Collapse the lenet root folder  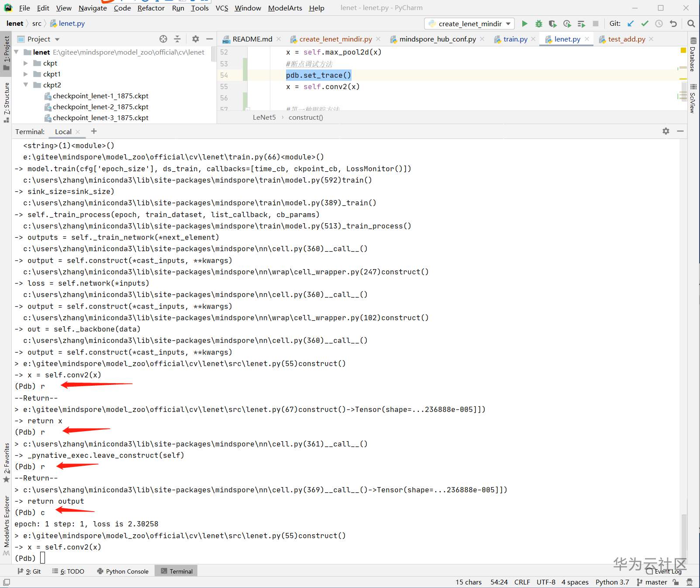pyautogui.click(x=17, y=52)
